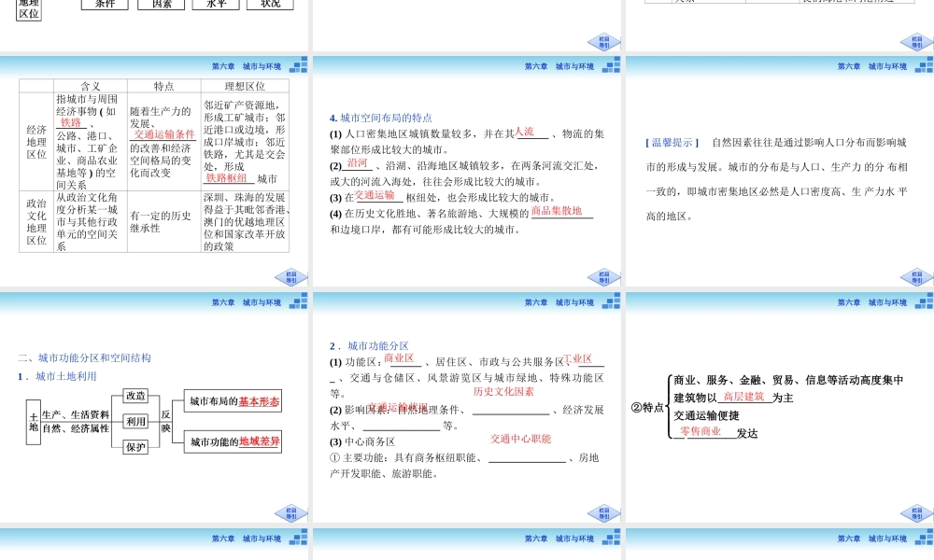Click 第六章 label on location table slide header
The image size is (934, 560).
tap(223, 66)
